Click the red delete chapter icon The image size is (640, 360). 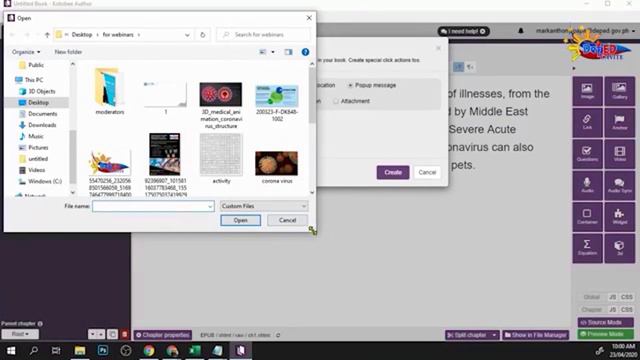click(x=124, y=334)
